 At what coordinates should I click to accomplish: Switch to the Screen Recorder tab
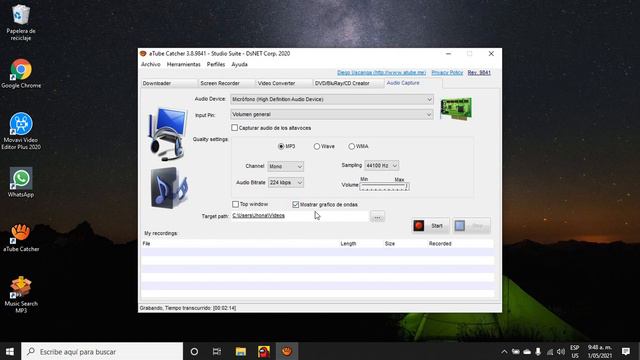tap(226, 83)
